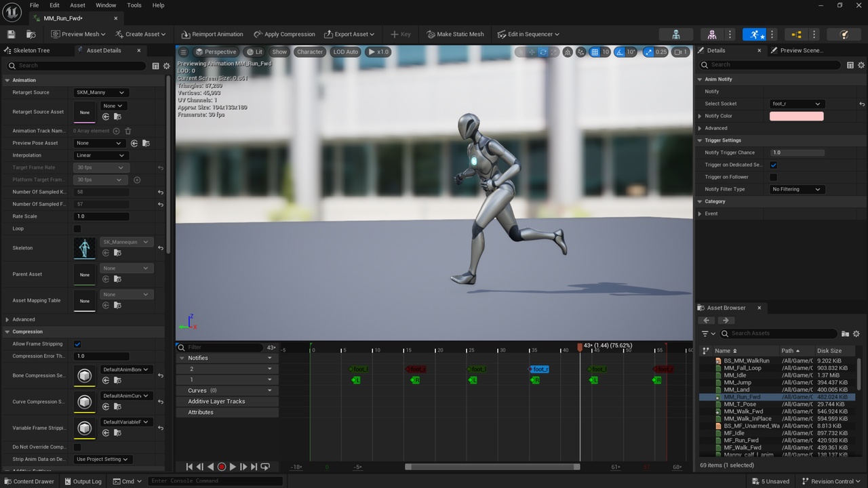The width and height of the screenshot is (868, 488).
Task: Reset Select Socket value to default arrow
Action: coord(862,104)
